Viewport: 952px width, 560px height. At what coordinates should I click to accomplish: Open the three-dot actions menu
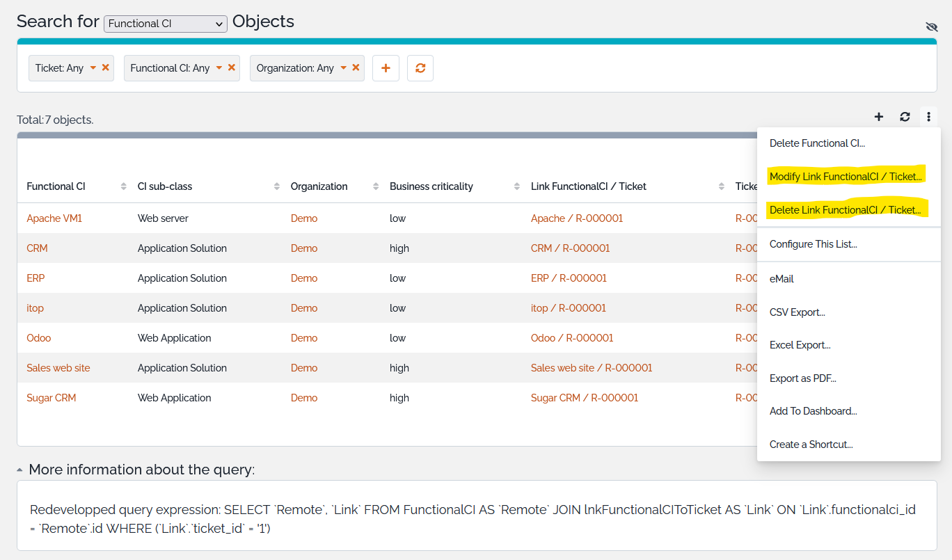click(928, 117)
